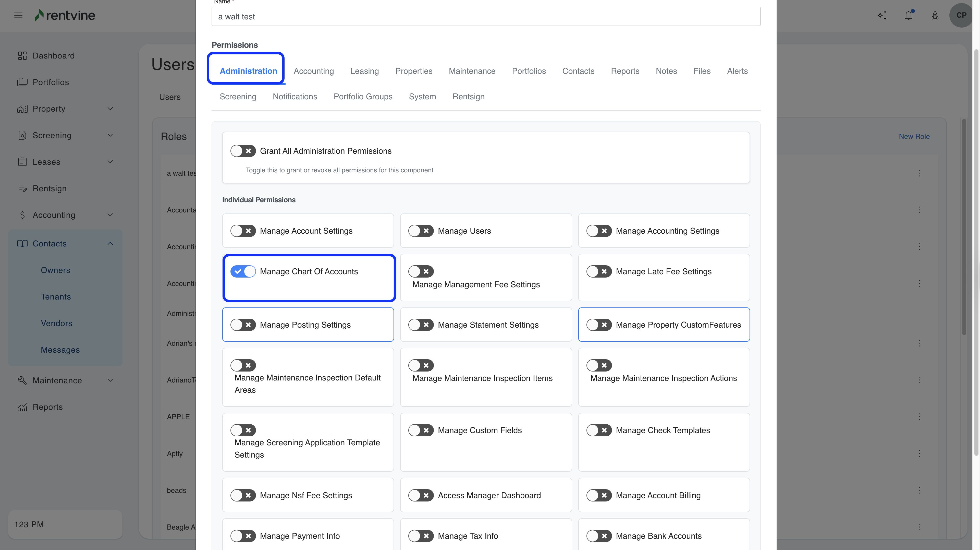Click the role Name input field
The width and height of the screenshot is (980, 550).
tap(486, 17)
